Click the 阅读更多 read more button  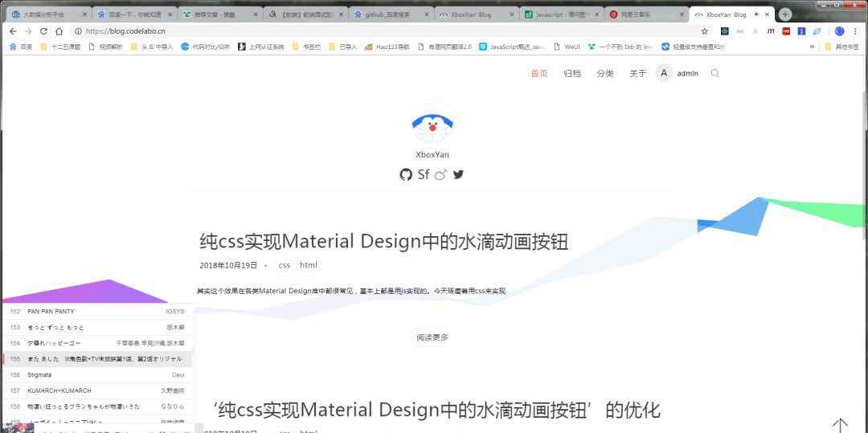tap(432, 337)
